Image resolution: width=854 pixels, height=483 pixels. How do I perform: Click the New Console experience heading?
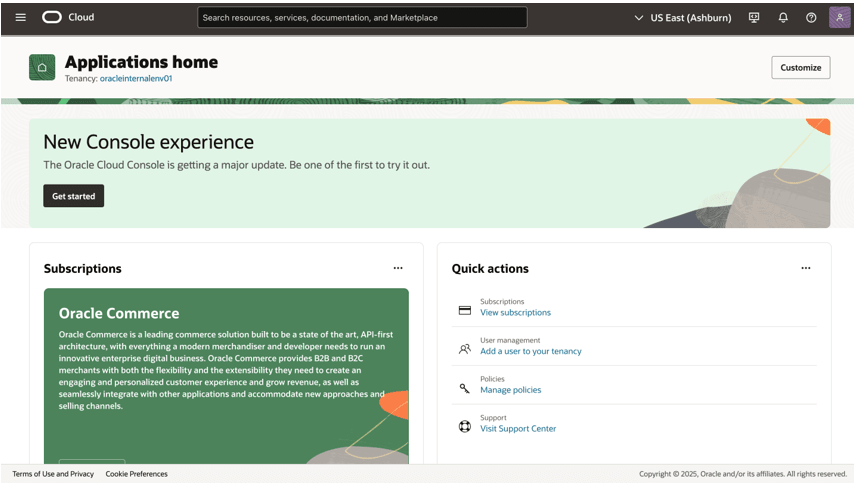point(149,142)
